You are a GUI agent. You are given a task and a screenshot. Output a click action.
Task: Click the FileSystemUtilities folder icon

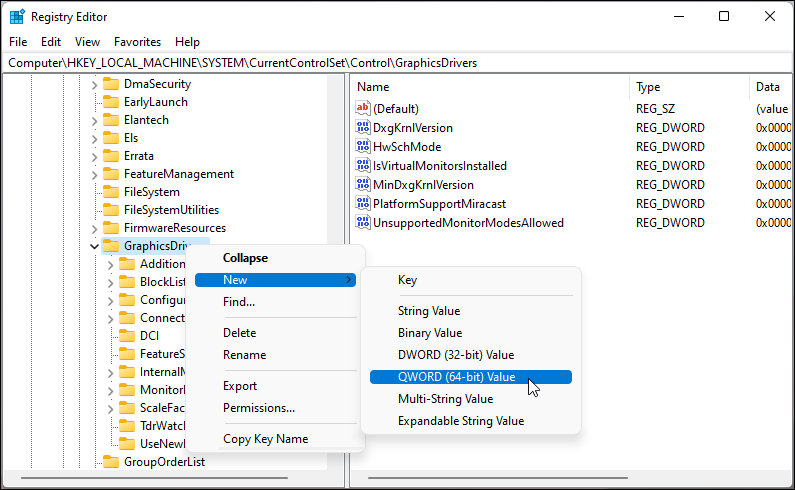coord(111,210)
